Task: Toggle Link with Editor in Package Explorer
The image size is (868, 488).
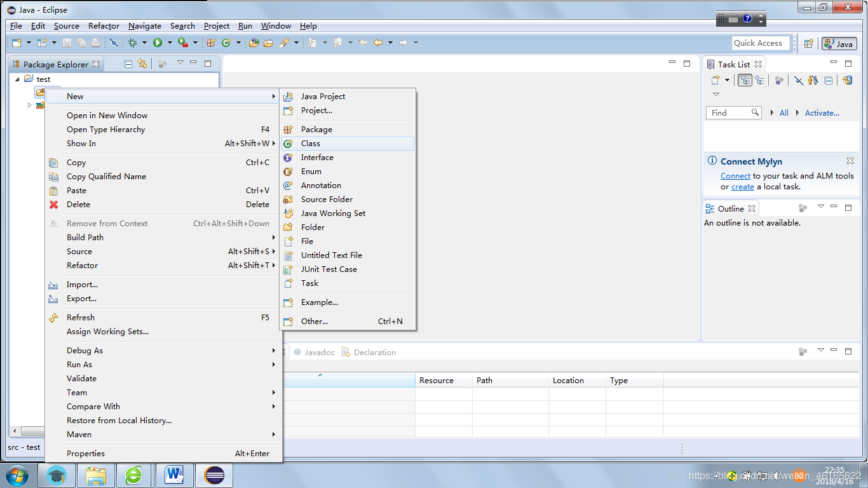Action: click(x=142, y=64)
